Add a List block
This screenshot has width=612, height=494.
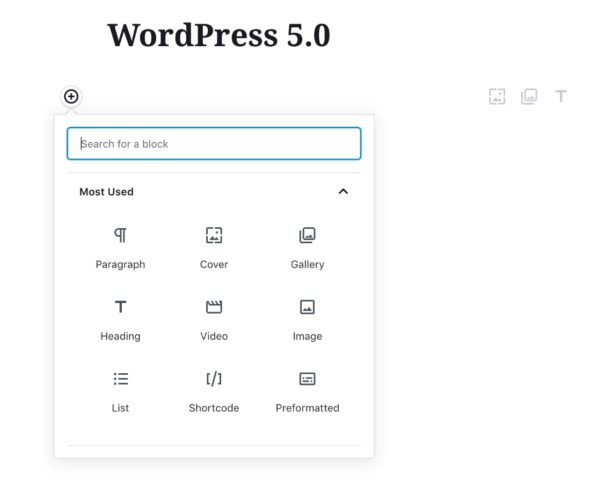click(120, 391)
